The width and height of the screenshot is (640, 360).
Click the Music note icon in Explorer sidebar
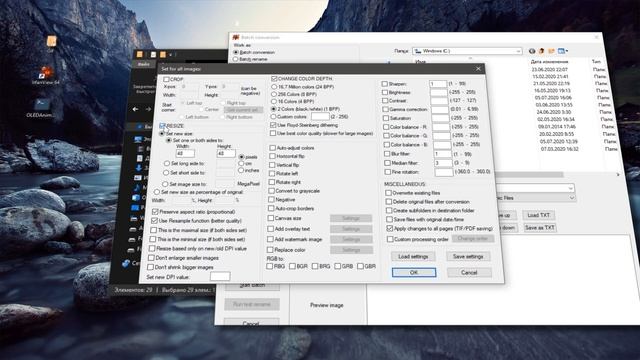pos(138,188)
